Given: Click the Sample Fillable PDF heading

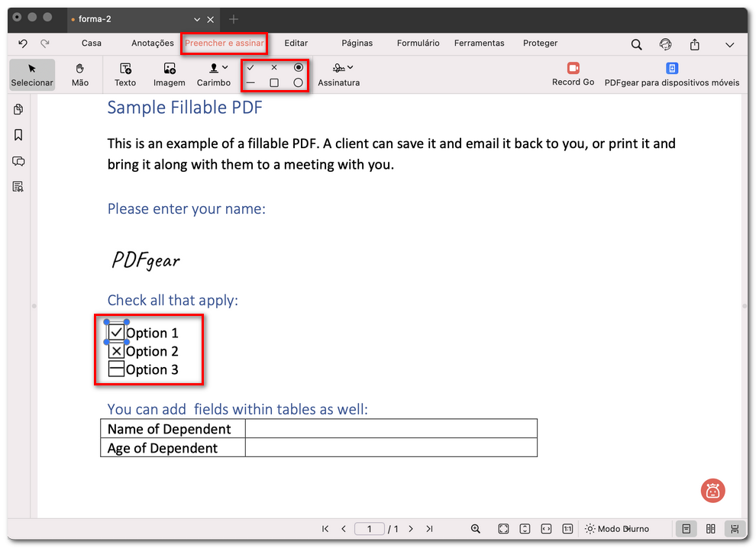Looking at the screenshot, I should point(185,107).
